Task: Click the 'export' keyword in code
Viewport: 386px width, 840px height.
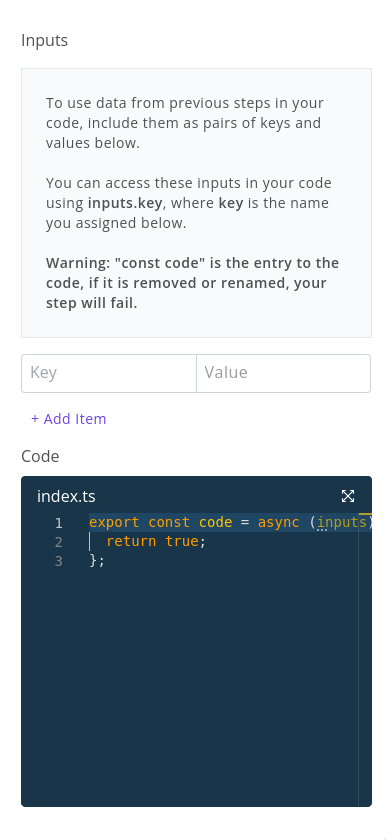Action: tap(114, 522)
